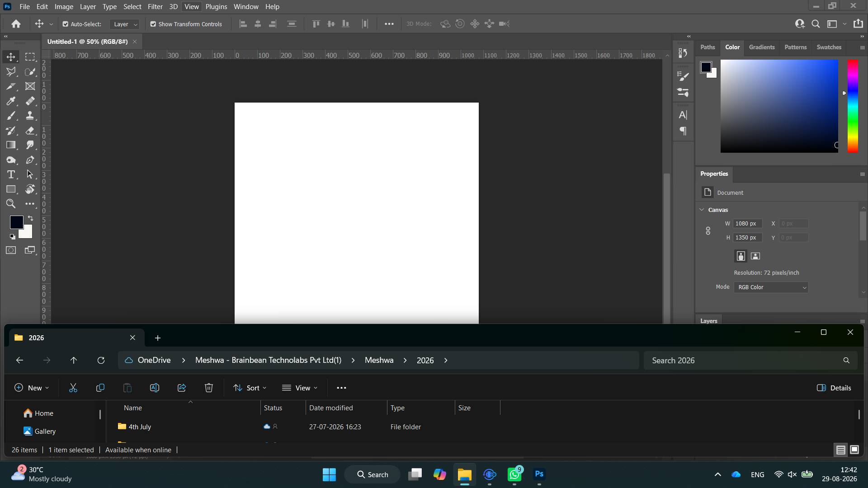Select the Horizontal Type tool

click(11, 175)
